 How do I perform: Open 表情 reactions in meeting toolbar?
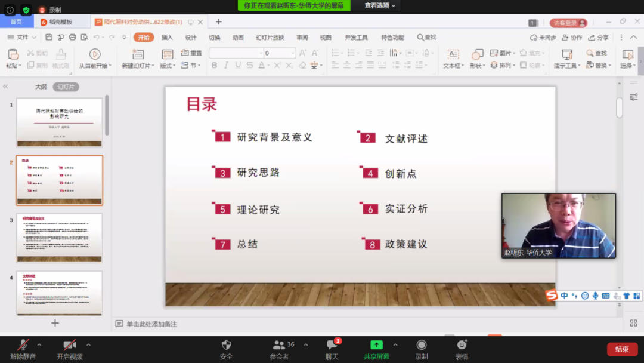462,345
